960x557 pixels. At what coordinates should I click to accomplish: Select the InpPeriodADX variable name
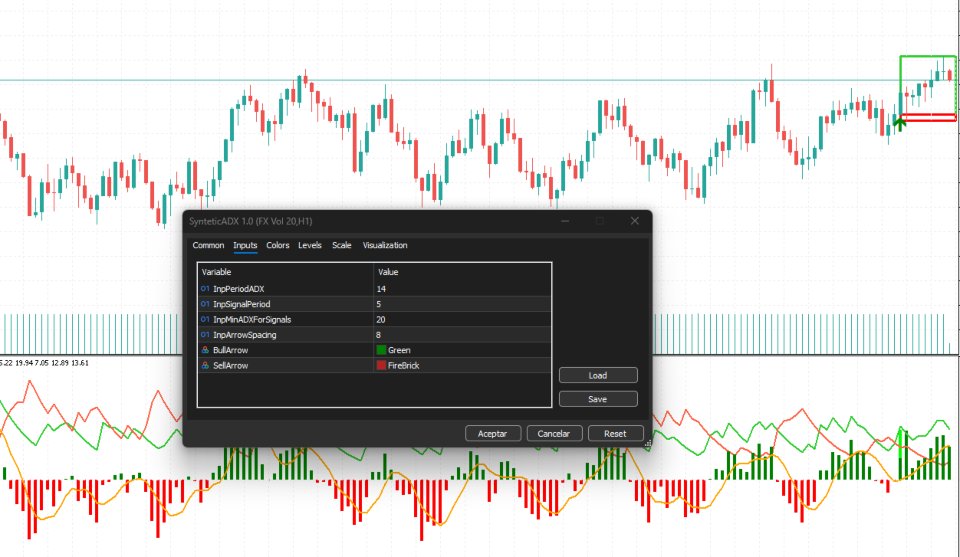coord(239,289)
